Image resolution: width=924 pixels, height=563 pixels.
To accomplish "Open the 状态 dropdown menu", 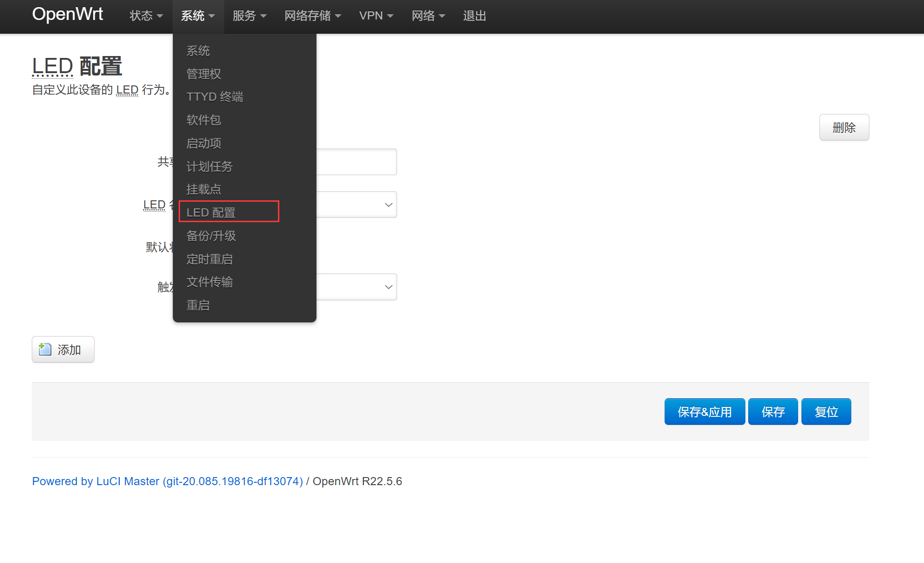I will point(146,16).
